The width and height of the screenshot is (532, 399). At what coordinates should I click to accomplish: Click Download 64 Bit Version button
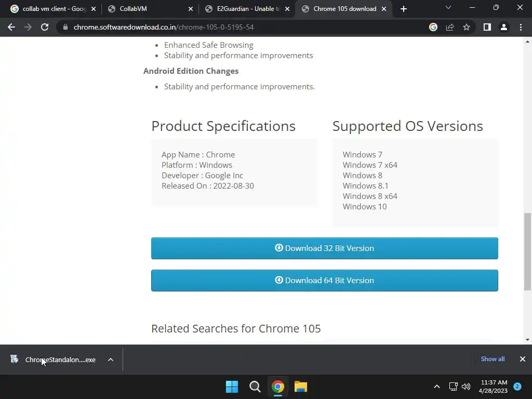pos(324,281)
